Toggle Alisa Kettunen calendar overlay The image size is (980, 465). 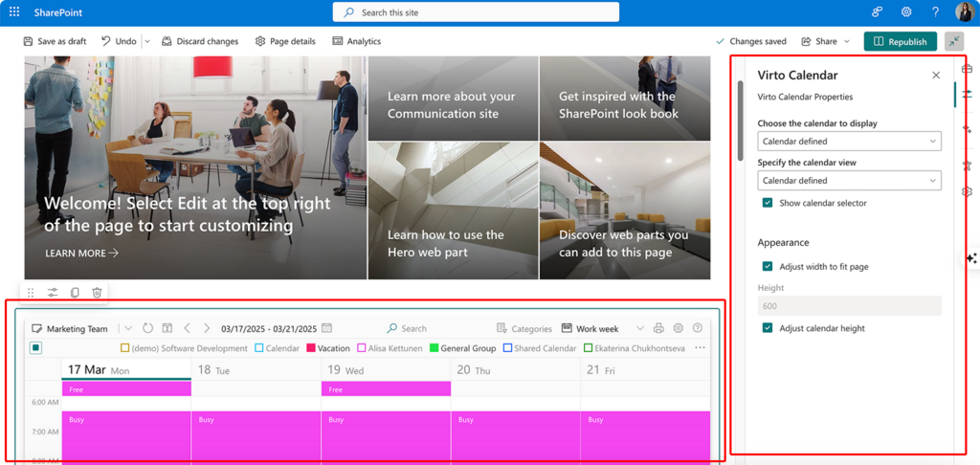click(x=390, y=348)
